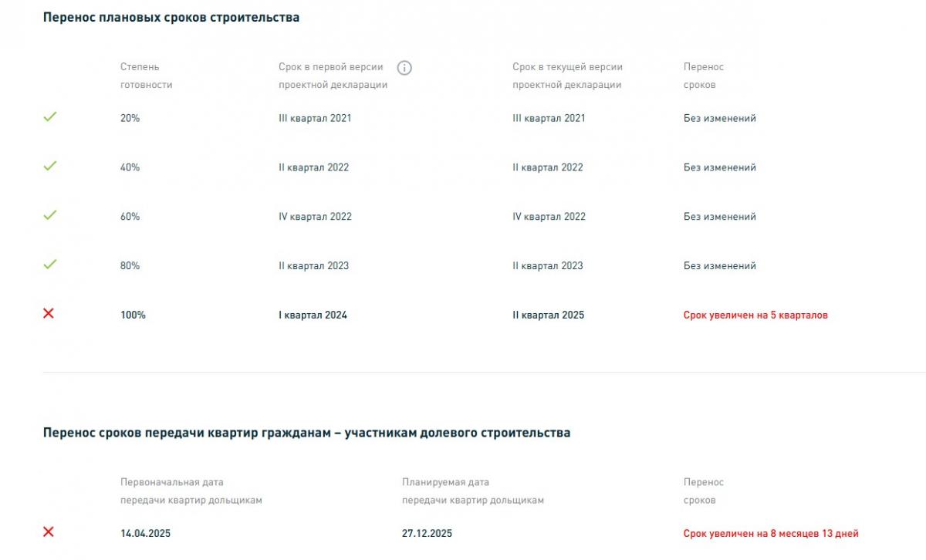Viewport: 926px width, 560px height.
Task: Click "I квартал 2024" in the 100% row
Action: [313, 315]
